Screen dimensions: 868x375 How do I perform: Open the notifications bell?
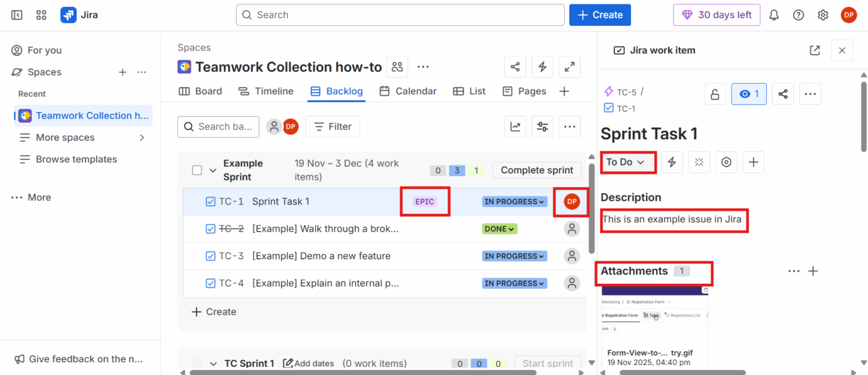tap(773, 15)
